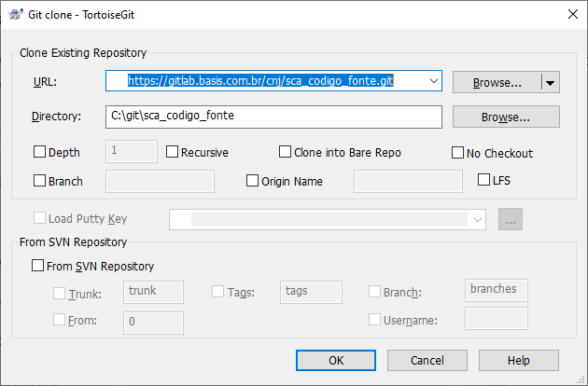This screenshot has height=386, width=588.
Task: Check the From SVN Repository option
Action: 38,266
